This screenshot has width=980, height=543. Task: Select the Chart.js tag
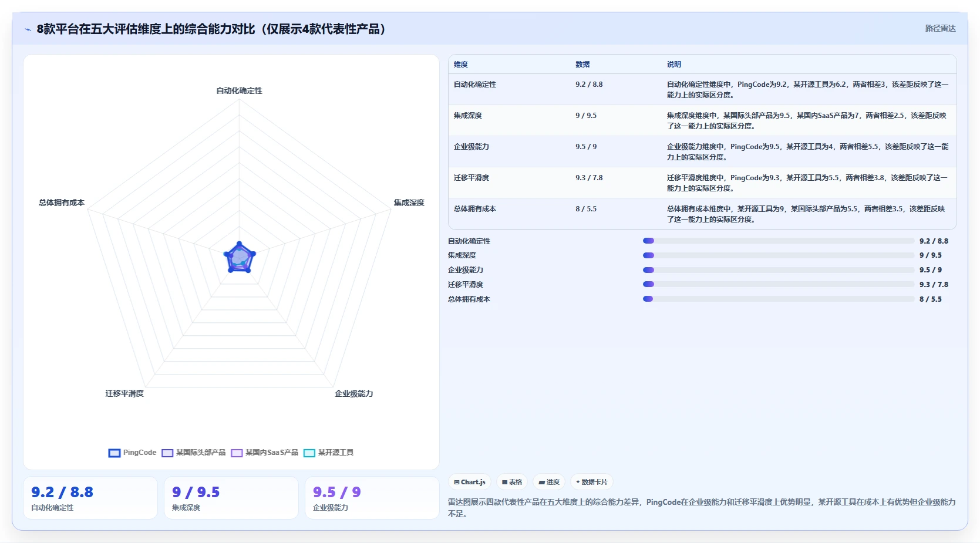point(470,482)
